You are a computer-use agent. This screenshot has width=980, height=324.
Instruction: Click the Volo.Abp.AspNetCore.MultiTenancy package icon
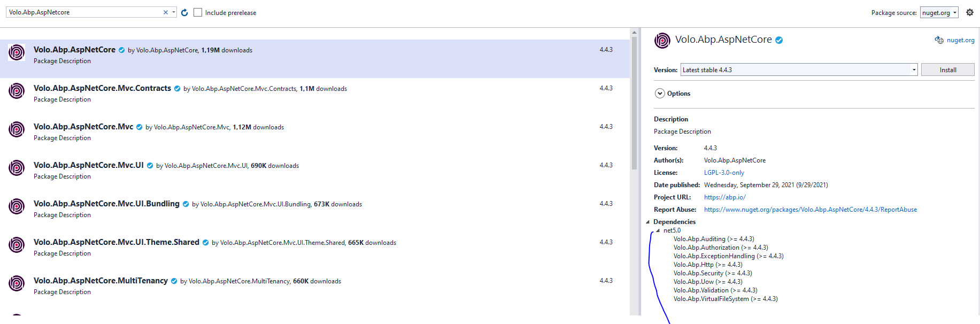pos(17,283)
